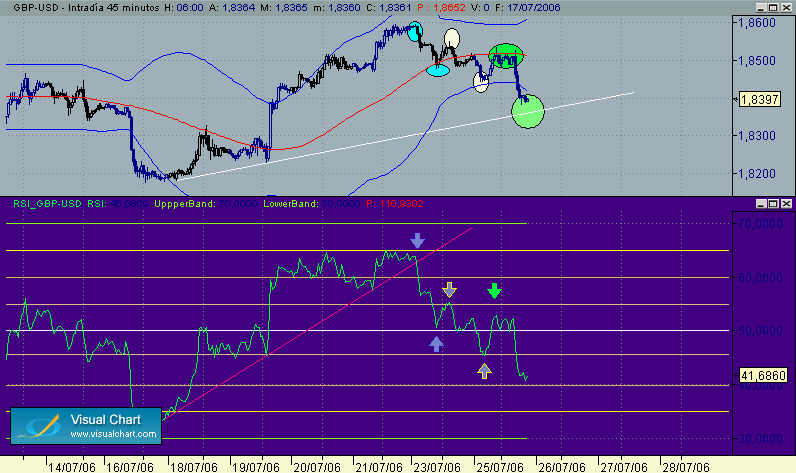Click the 50,0000 RSI axis label

(x=760, y=331)
